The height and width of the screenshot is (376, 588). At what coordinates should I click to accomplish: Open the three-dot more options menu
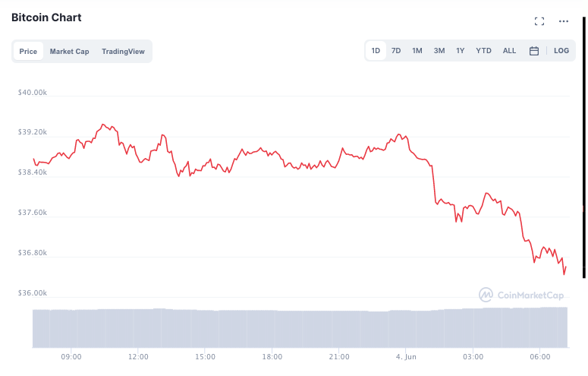coord(564,21)
